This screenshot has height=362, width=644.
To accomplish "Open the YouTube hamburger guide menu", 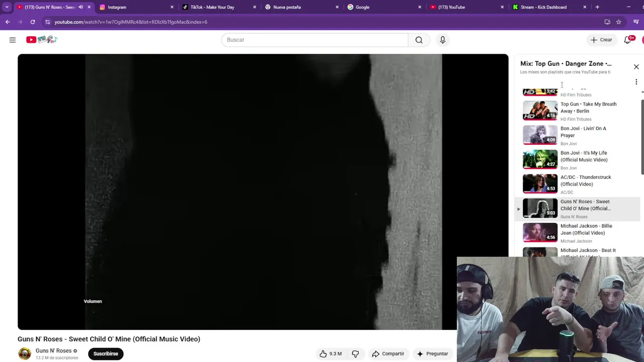I will pos(13,40).
